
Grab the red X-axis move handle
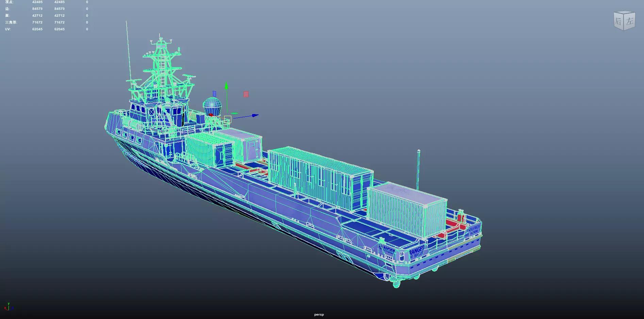pyautogui.click(x=211, y=115)
